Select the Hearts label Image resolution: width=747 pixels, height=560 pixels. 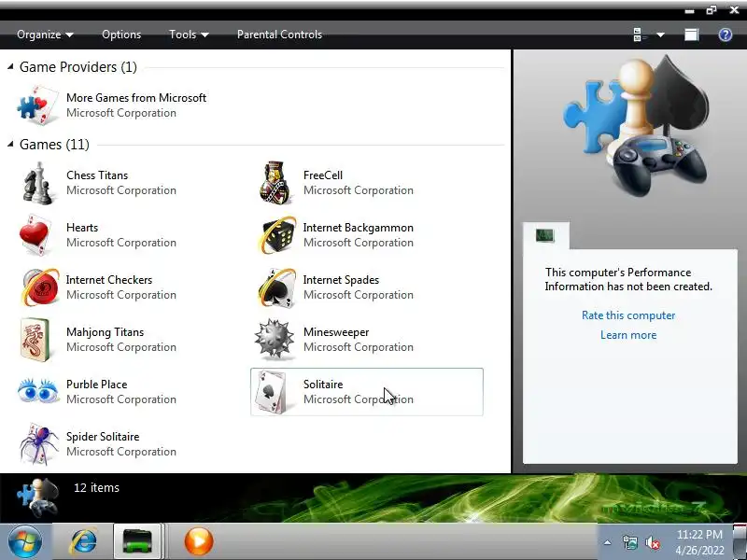pyautogui.click(x=82, y=228)
